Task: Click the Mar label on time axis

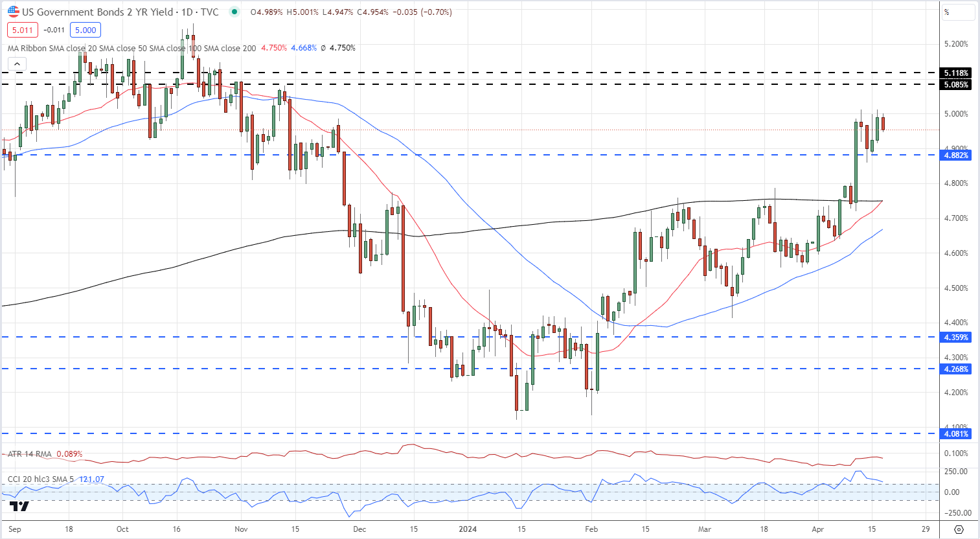Action: tap(705, 529)
